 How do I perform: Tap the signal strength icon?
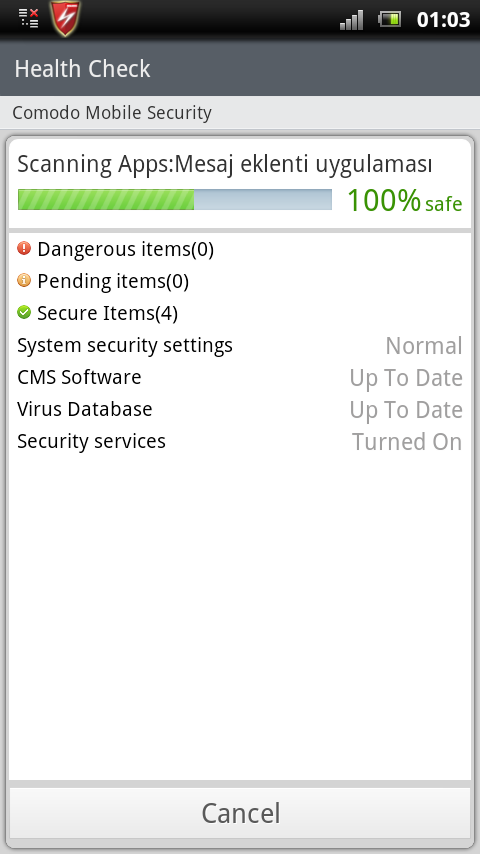[x=351, y=20]
